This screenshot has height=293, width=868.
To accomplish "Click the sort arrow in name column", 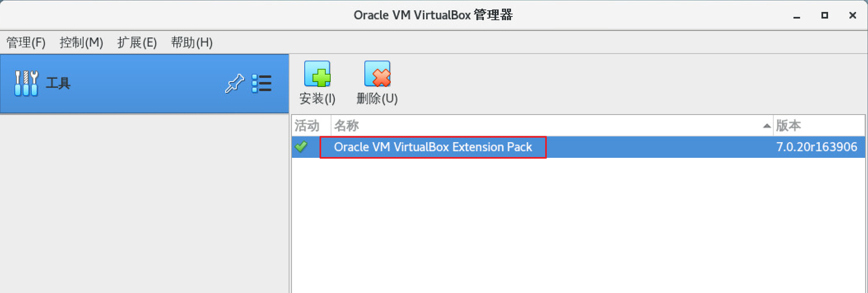I will 767,126.
